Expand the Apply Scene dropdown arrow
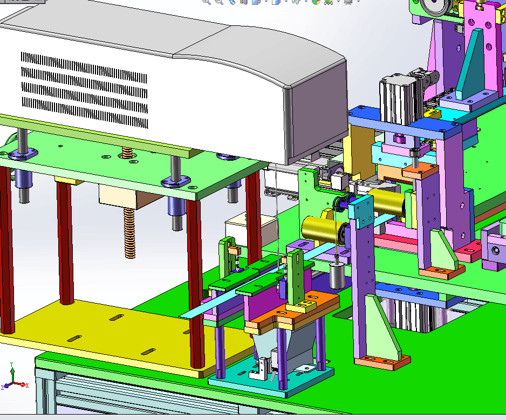This screenshot has height=420, width=506. click(338, 2)
